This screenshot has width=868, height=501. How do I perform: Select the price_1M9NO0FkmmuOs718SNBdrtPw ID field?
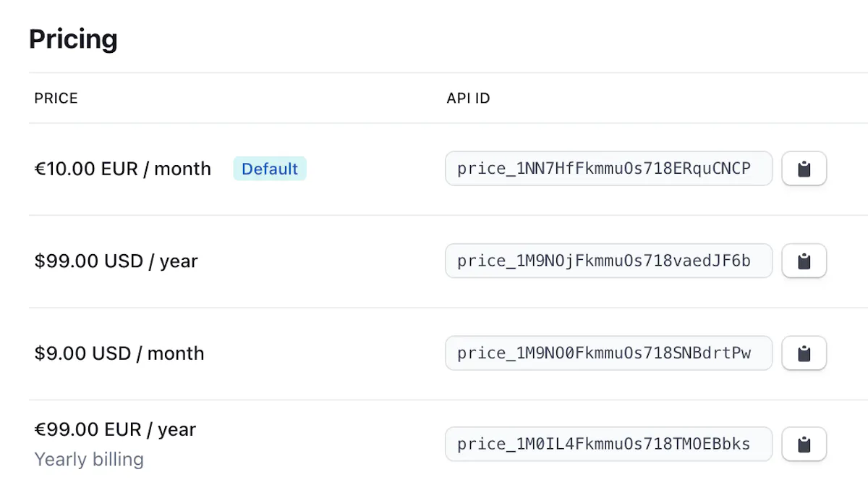point(608,353)
